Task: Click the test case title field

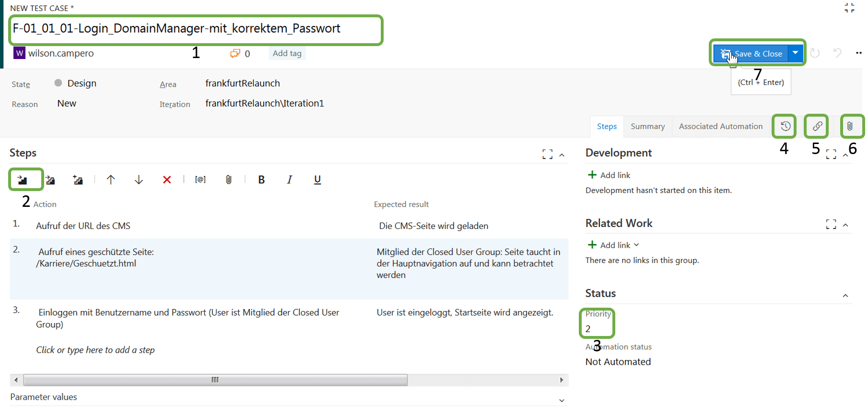Action: click(x=196, y=29)
